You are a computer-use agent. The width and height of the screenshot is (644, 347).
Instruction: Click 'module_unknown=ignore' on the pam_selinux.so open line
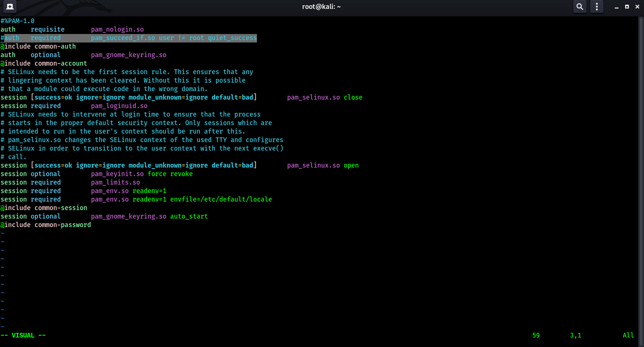pyautogui.click(x=168, y=165)
